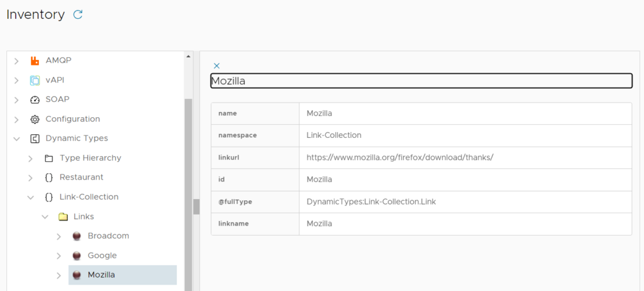The width and height of the screenshot is (644, 291).
Task: Expand the AMQP tree node
Action: (x=16, y=61)
